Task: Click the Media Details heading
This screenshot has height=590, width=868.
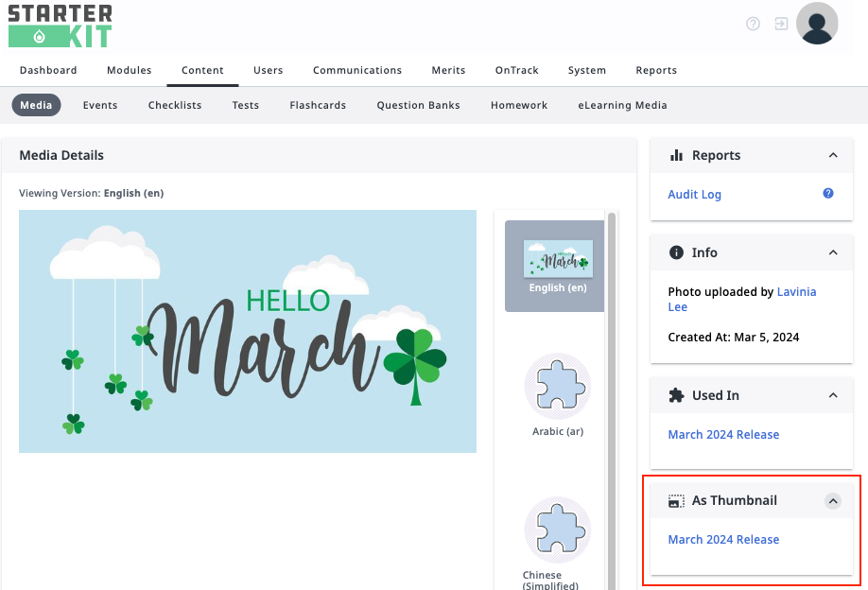Action: click(x=61, y=155)
